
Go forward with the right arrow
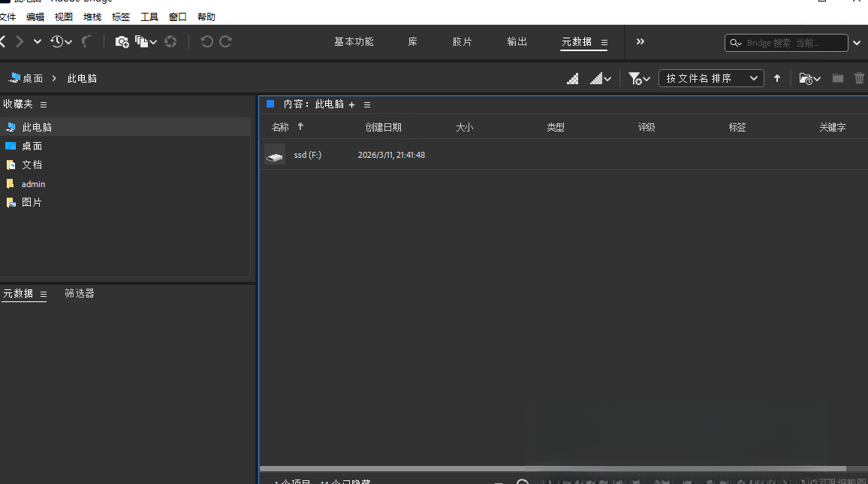(20, 41)
